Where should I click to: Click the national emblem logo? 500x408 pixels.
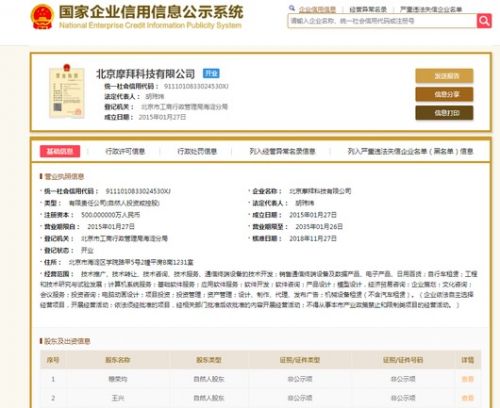42,16
